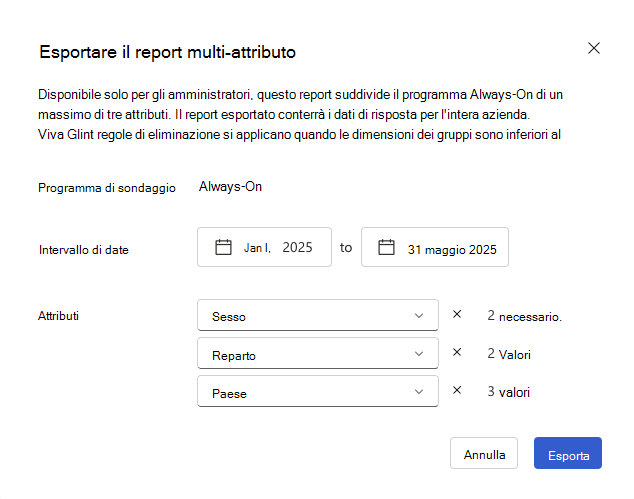Click the Programma di sondaggio label
Screen dimensions: 634x499
pyautogui.click(x=107, y=188)
